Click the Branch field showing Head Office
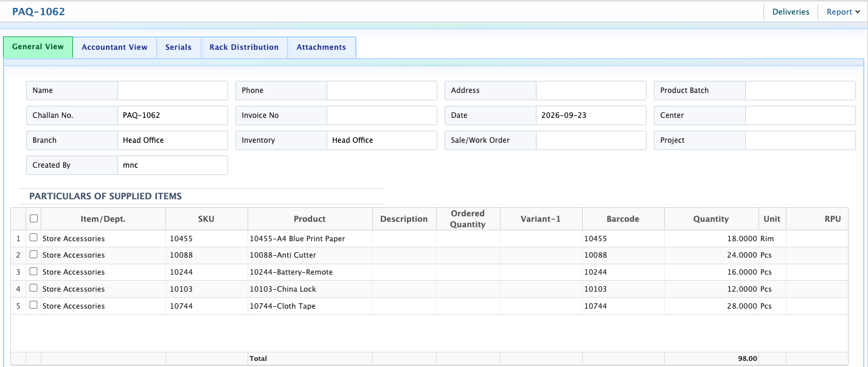The height and width of the screenshot is (367, 868). coord(173,140)
